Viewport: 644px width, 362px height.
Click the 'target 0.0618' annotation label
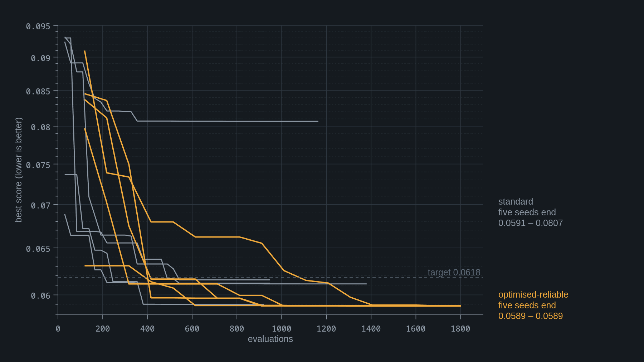[x=454, y=272]
